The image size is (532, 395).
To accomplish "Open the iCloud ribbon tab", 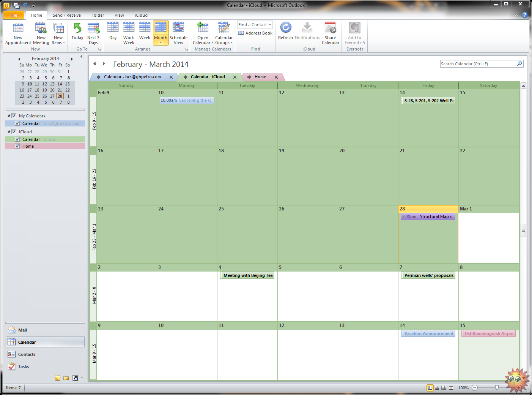I will point(141,15).
